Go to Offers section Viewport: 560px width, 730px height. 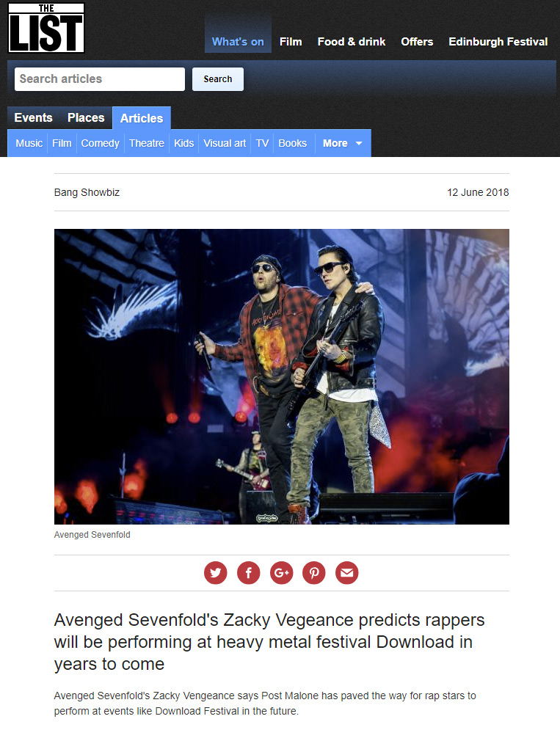[x=417, y=41]
